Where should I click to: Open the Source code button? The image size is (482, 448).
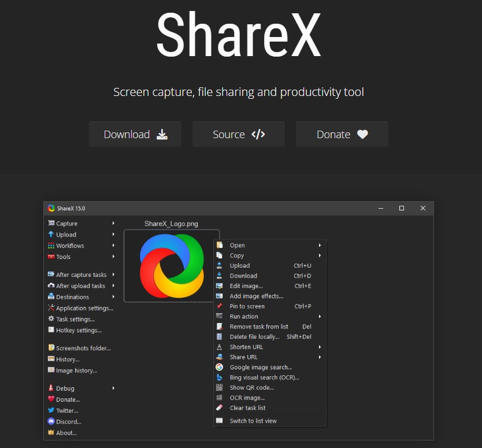(x=239, y=134)
